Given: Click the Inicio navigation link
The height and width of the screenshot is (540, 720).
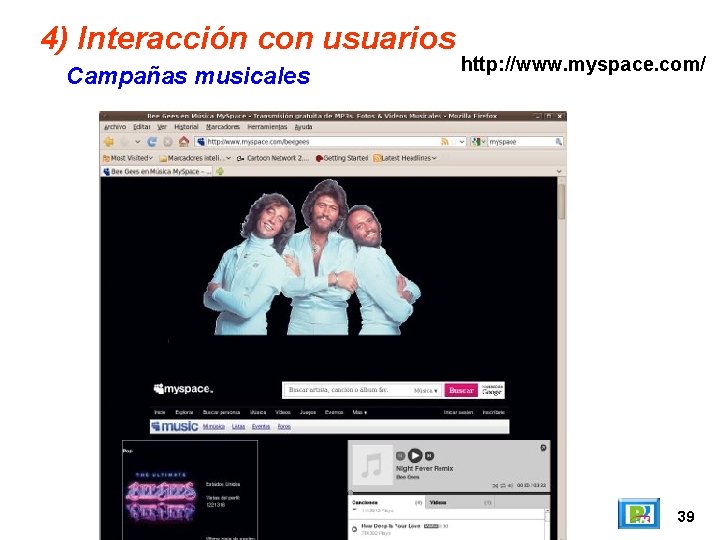Looking at the screenshot, I should coord(159,412).
